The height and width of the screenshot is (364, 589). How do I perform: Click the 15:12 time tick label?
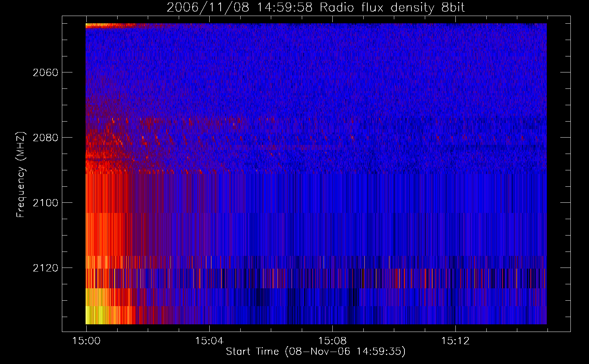455,341
